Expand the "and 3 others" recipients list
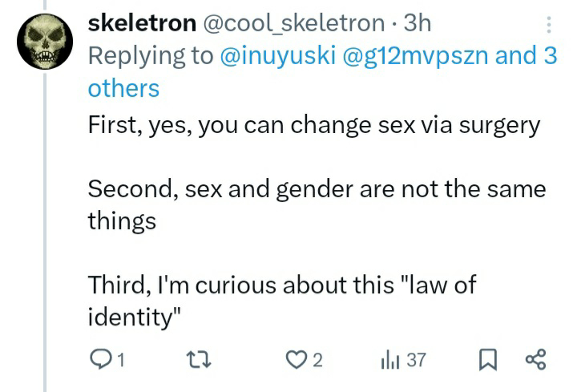 click(322, 72)
